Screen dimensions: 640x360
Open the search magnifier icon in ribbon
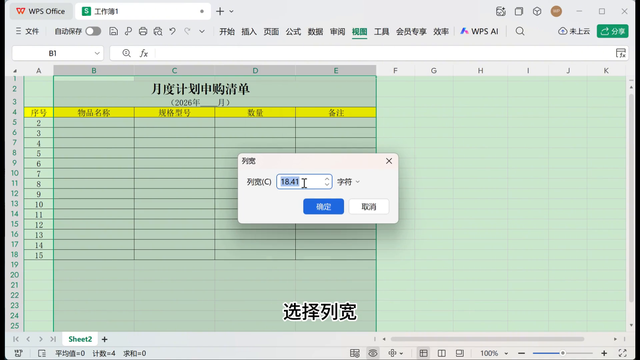(x=520, y=31)
